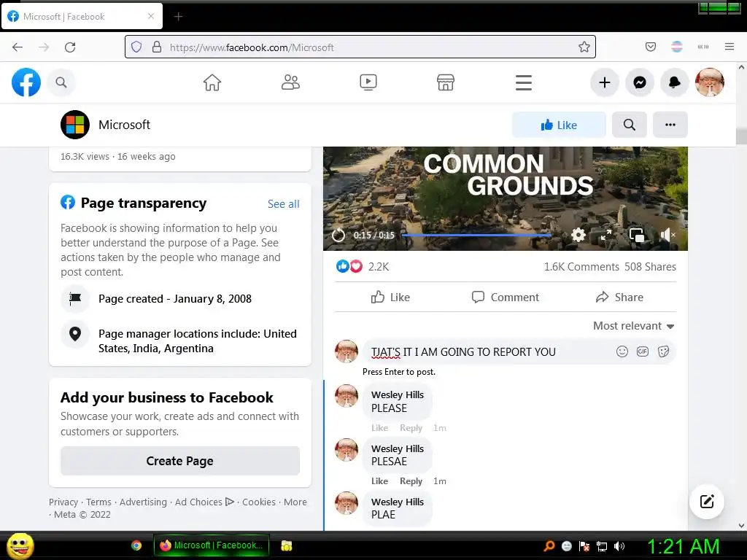Screen dimensions: 747x560
Task: Replay the video with the replay icon
Action: [338, 235]
